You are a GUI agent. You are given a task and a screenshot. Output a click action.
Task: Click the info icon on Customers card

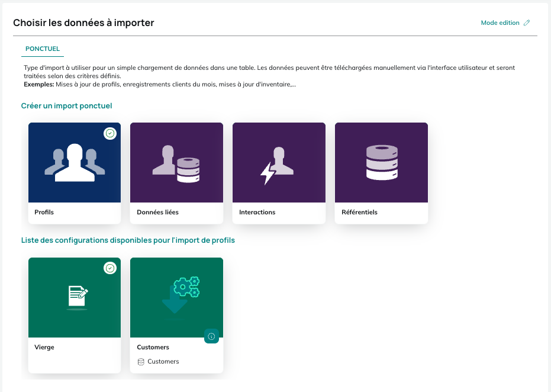[211, 336]
